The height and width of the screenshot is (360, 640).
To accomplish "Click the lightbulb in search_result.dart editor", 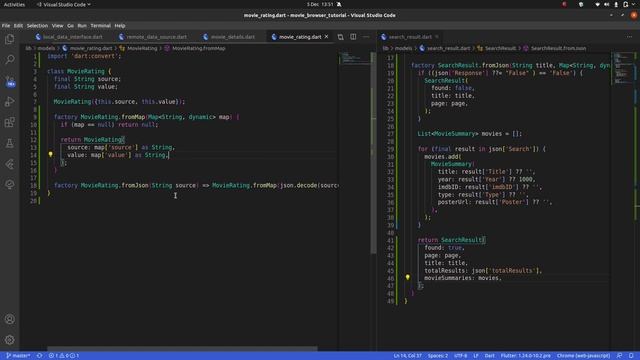I will pyautogui.click(x=407, y=278).
